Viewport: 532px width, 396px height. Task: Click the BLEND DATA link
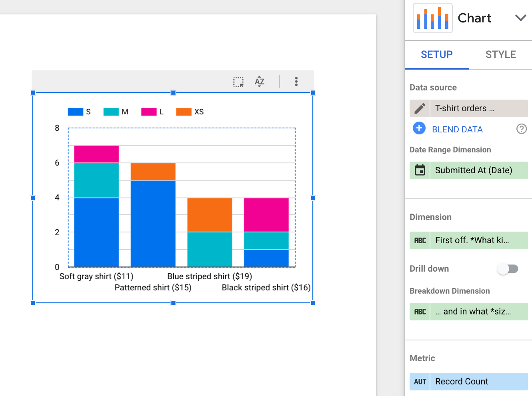[457, 129]
